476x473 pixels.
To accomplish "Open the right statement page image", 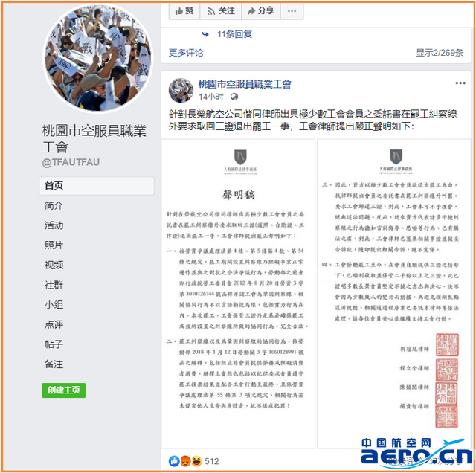I will (x=393, y=294).
